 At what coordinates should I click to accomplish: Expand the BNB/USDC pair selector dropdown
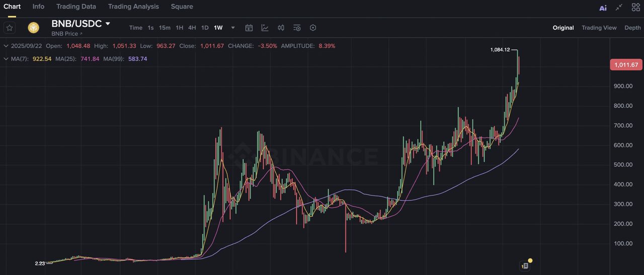pyautogui.click(x=107, y=24)
